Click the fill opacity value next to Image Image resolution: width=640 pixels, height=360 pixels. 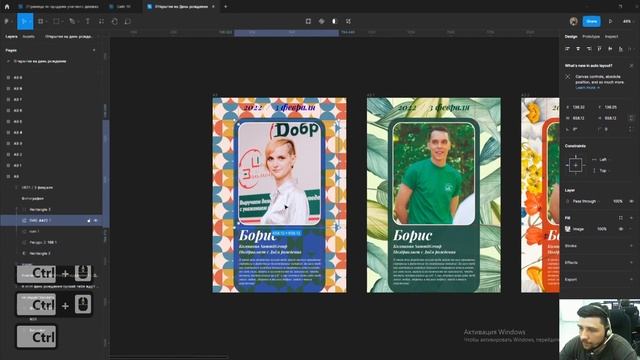602,229
